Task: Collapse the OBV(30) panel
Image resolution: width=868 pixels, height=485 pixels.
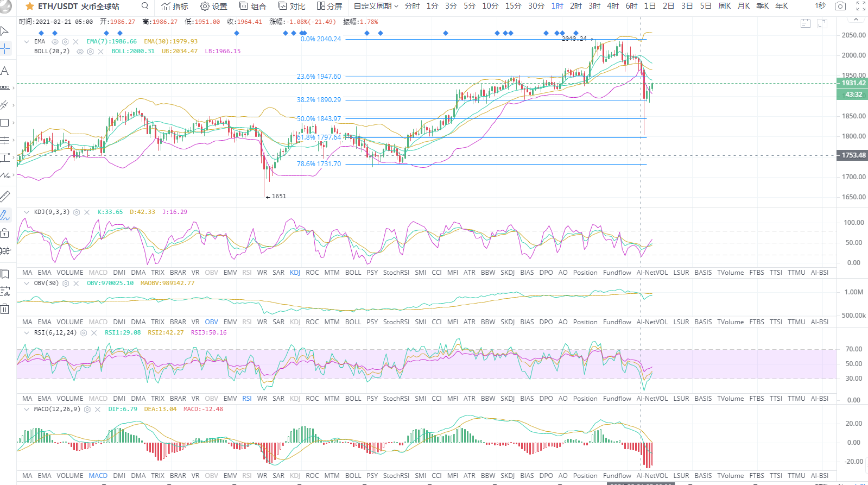Action: click(x=27, y=283)
